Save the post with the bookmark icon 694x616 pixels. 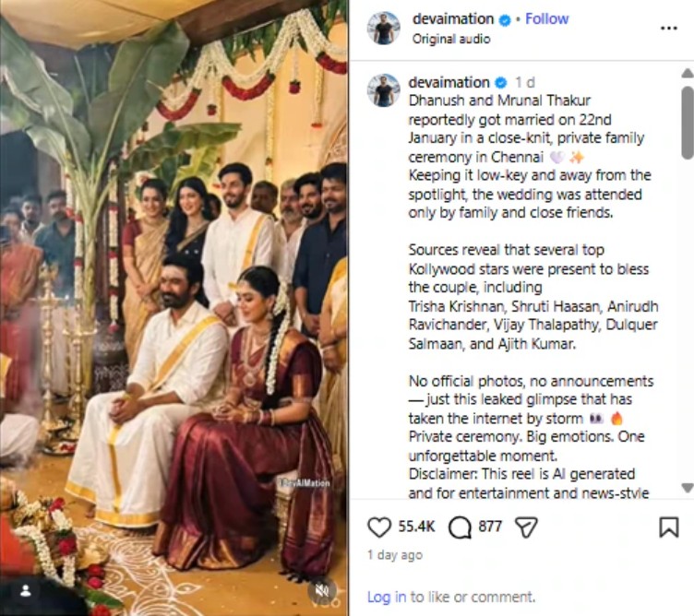click(669, 527)
